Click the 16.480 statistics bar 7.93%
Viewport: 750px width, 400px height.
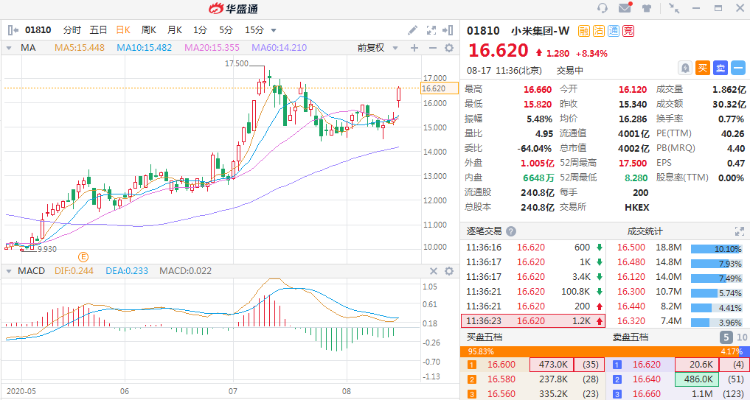tap(716, 264)
